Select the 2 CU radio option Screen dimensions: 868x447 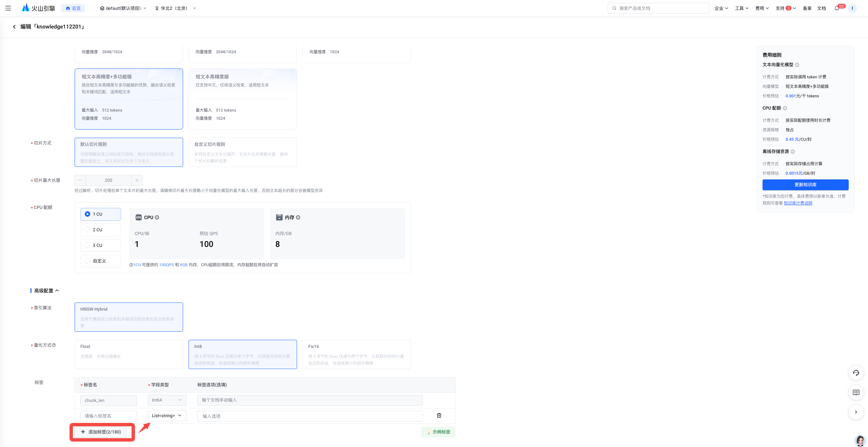100,230
